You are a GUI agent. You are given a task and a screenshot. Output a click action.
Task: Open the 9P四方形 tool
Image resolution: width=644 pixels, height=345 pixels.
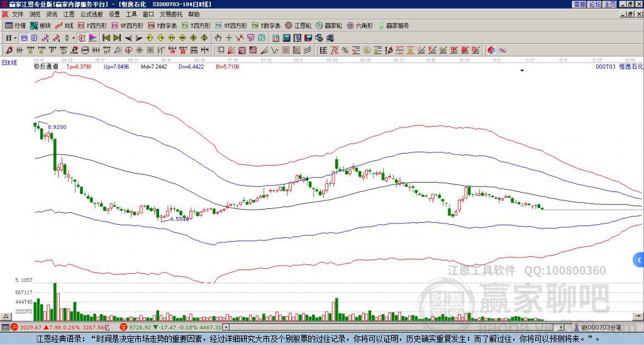tap(127, 25)
